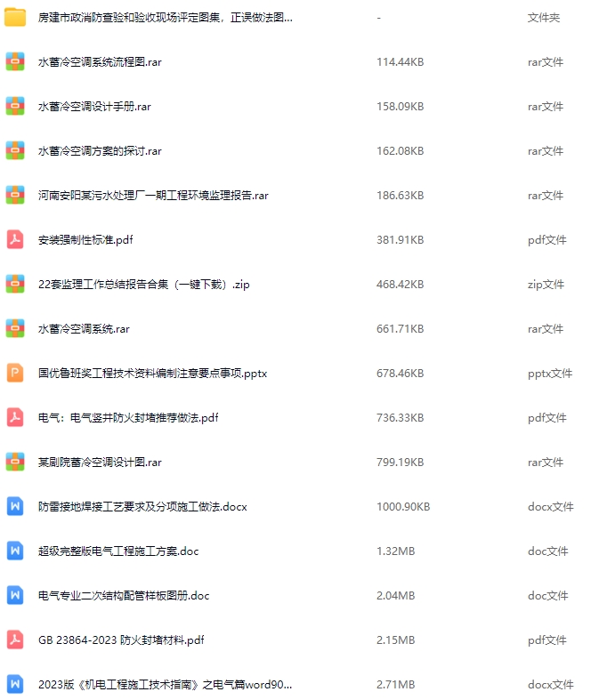The image size is (599, 700).
Task: Select 河南安阳某污水处理厂 监理报告 rar file
Action: coord(153,195)
